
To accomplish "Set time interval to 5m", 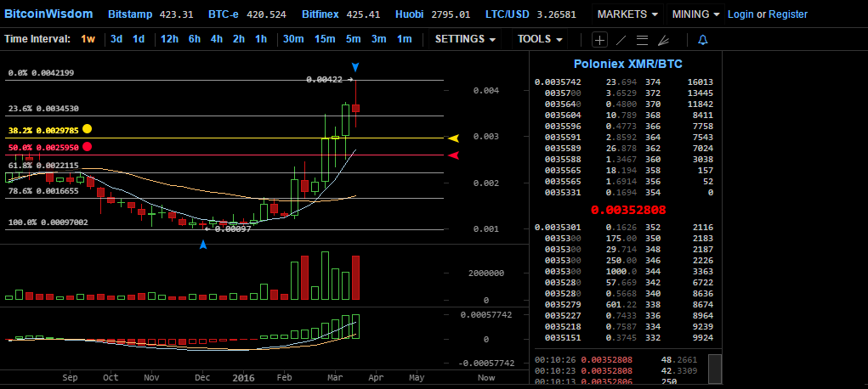I will point(353,39).
